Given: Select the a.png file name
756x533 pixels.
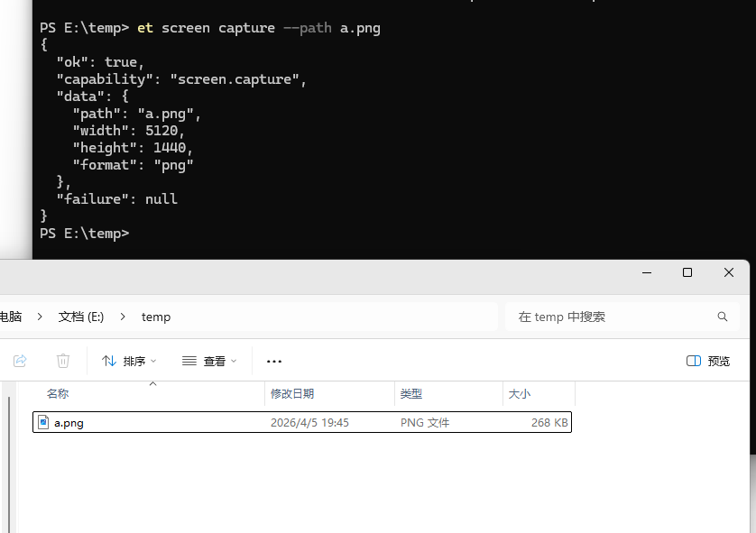Looking at the screenshot, I should click(69, 423).
